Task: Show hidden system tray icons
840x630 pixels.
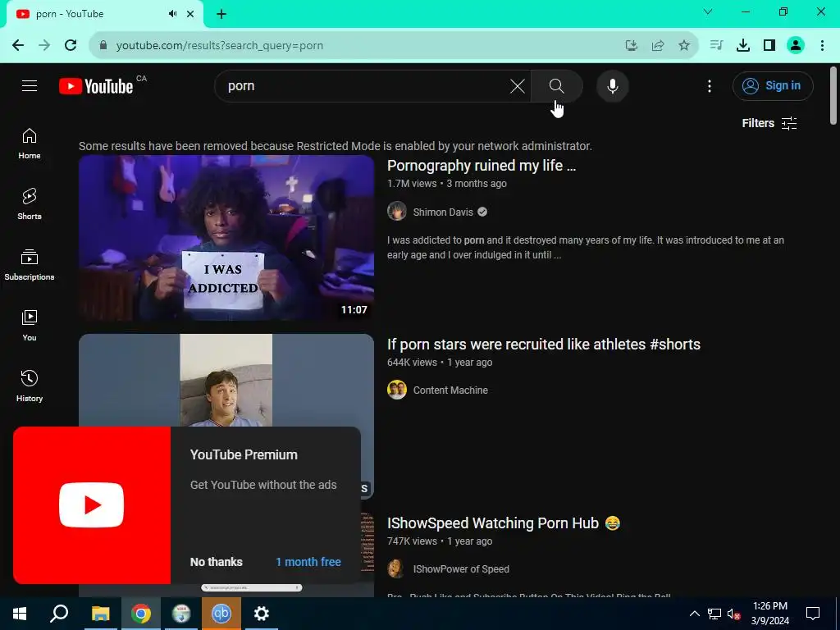Action: 694,614
